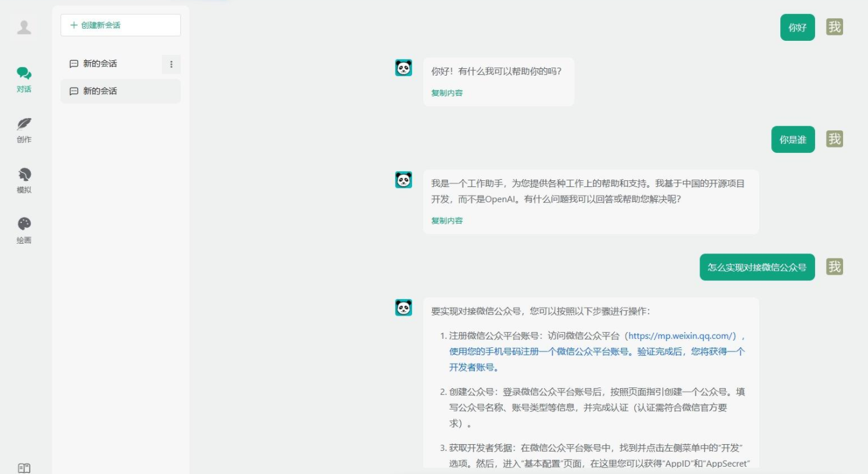The height and width of the screenshot is (474, 868).
Task: Switch to the 对话 chat section
Action: point(24,80)
